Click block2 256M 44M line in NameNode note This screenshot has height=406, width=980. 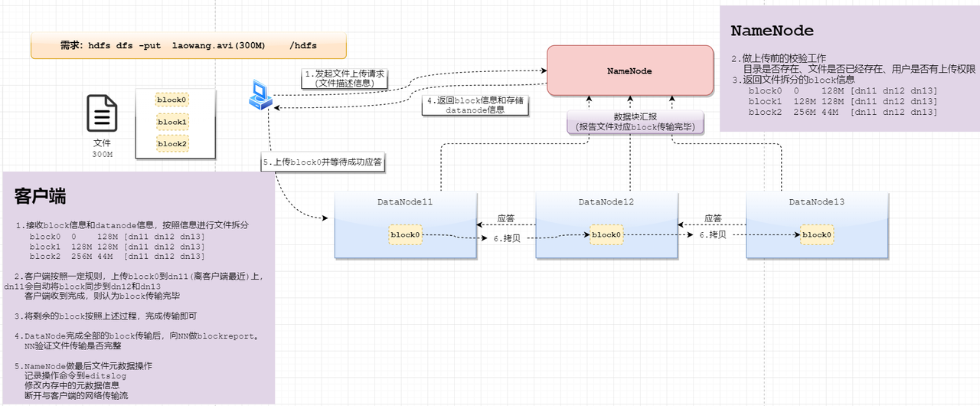pos(843,112)
